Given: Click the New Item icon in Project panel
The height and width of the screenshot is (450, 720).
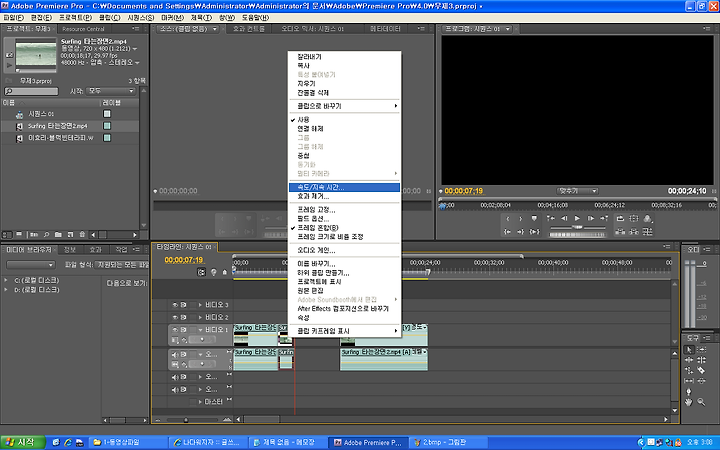Looking at the screenshot, I should (x=70, y=235).
